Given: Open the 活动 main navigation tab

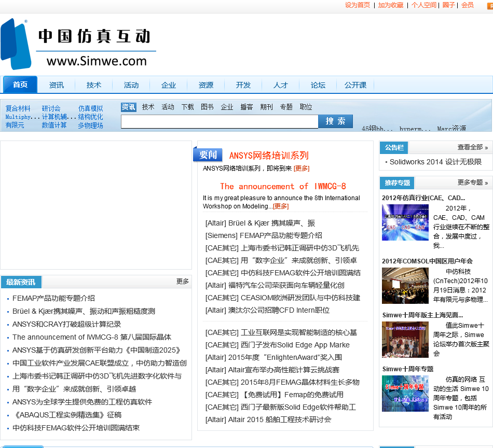Looking at the screenshot, I should click(x=131, y=85).
